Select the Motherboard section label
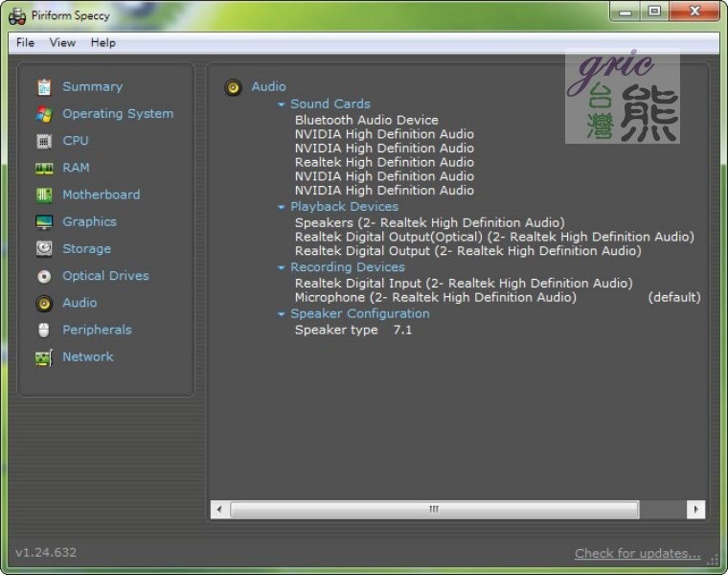The width and height of the screenshot is (728, 575). 102,195
